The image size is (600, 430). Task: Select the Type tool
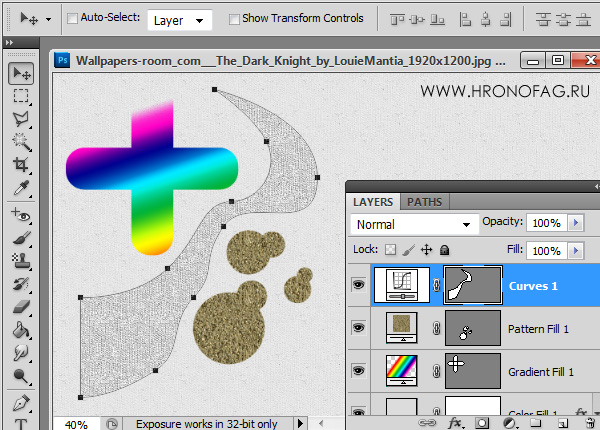pos(21,424)
